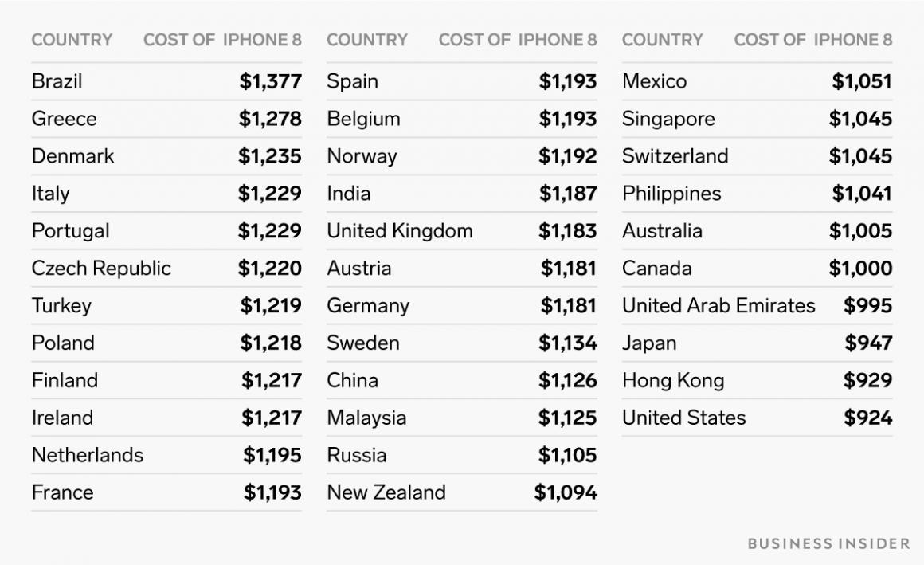Click the Business Insider logo text
The height and width of the screenshot is (565, 924).
coord(828,543)
